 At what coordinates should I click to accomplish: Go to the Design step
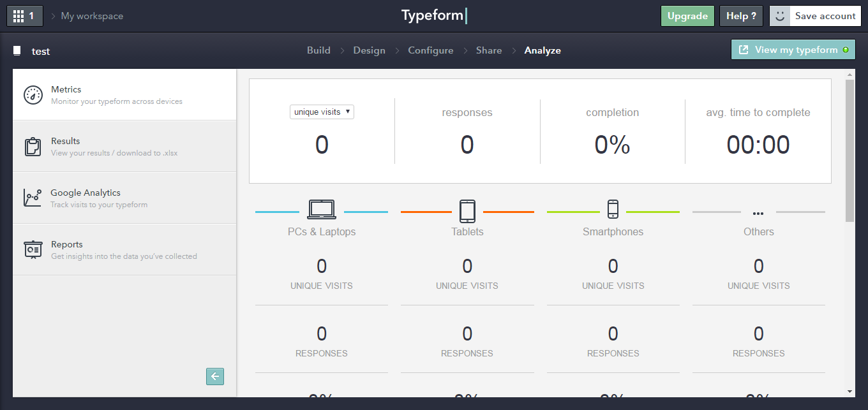[370, 50]
